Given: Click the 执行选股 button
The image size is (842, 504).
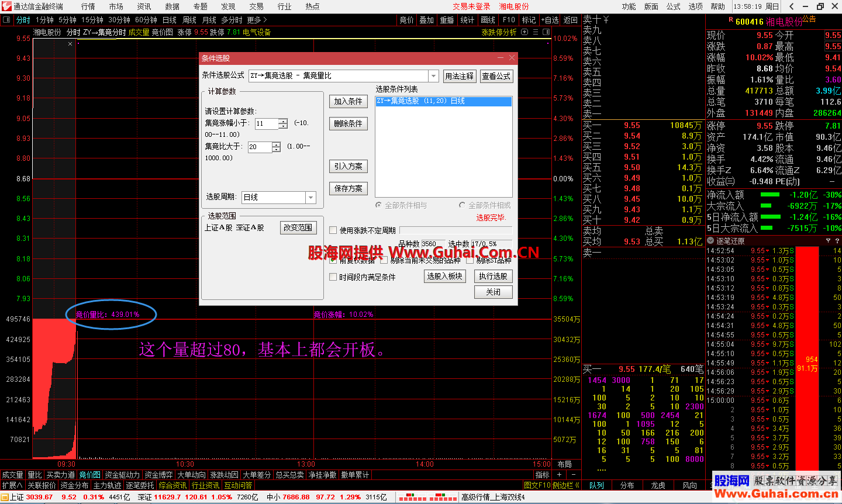Looking at the screenshot, I should tap(494, 276).
